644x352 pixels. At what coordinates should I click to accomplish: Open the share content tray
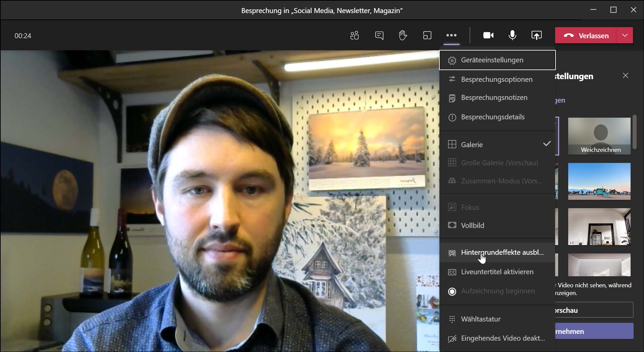[536, 36]
